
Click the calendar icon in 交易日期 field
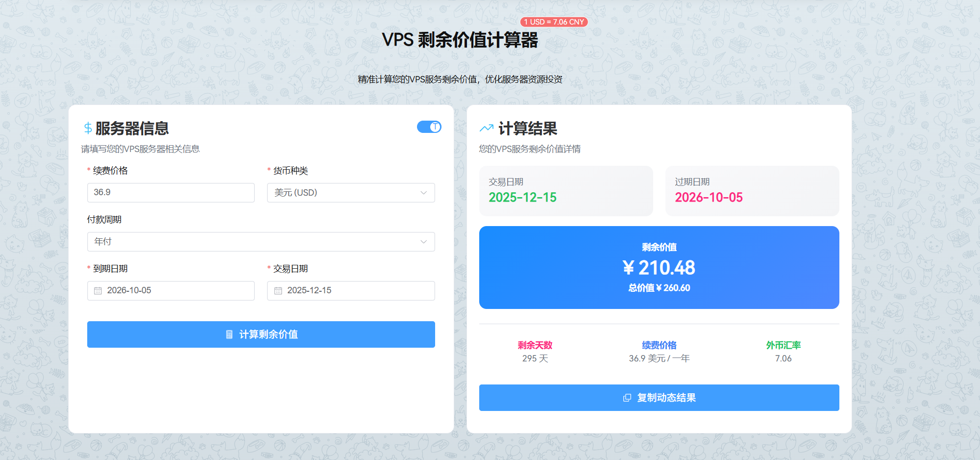coord(278,291)
